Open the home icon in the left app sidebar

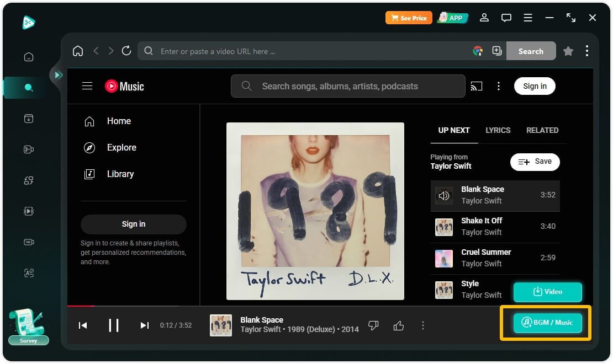point(29,57)
